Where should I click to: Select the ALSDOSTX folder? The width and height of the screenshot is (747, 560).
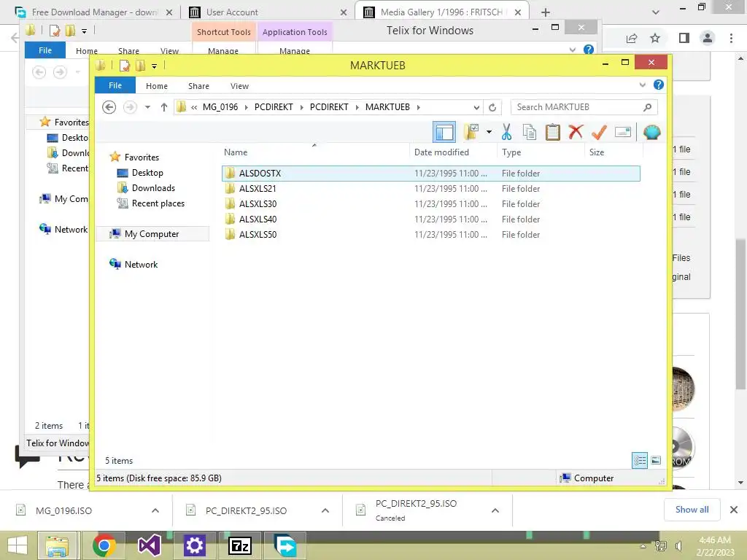430,174
